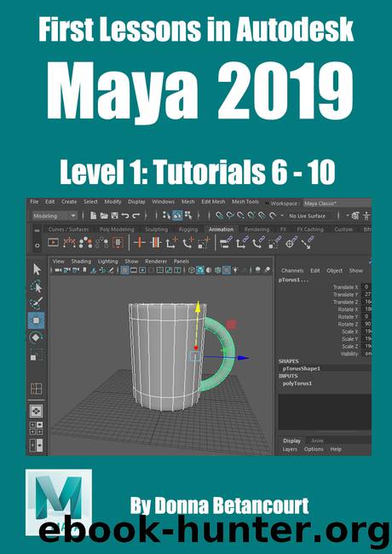The width and height of the screenshot is (392, 554).
Task: Choose the Lasso Select tool
Action: (x=36, y=287)
